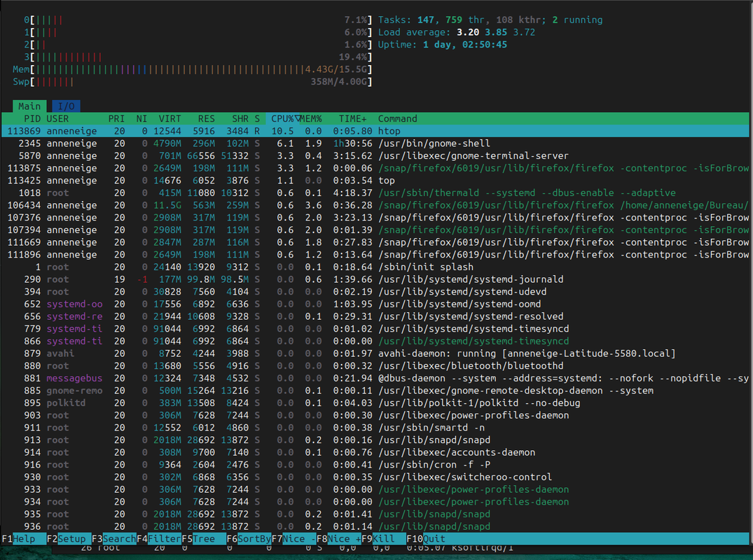Click F9 Kill in bottom bar
The image size is (753, 560).
point(384,539)
